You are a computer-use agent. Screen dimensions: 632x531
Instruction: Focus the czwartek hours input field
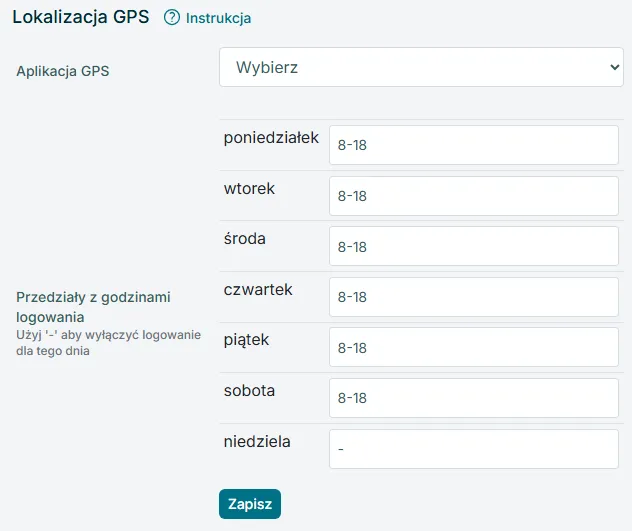point(474,297)
